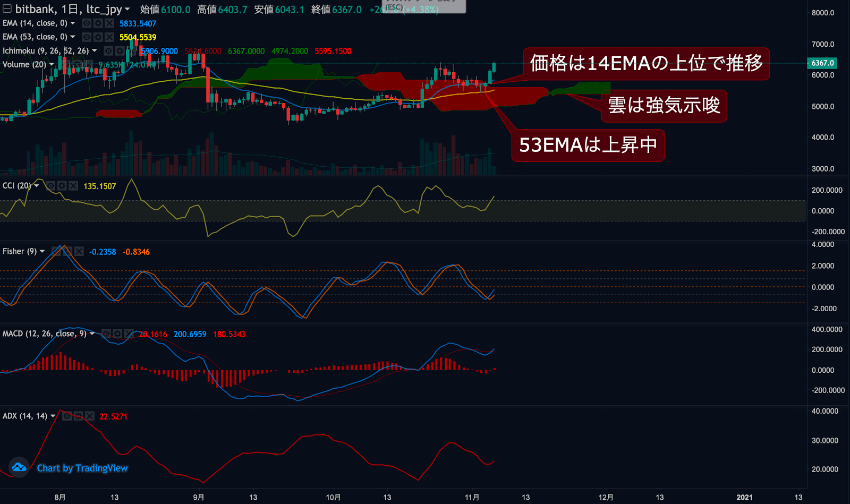Remove the EMA 53 indicator with X
The image size is (850, 504).
(x=109, y=37)
